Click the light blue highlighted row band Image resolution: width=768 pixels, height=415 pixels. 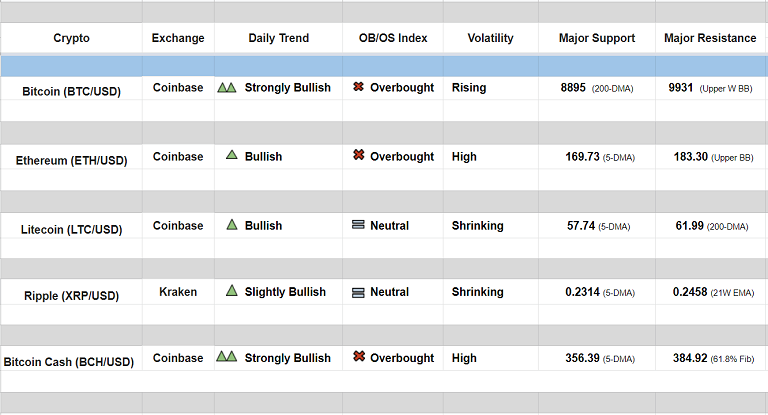click(x=384, y=66)
